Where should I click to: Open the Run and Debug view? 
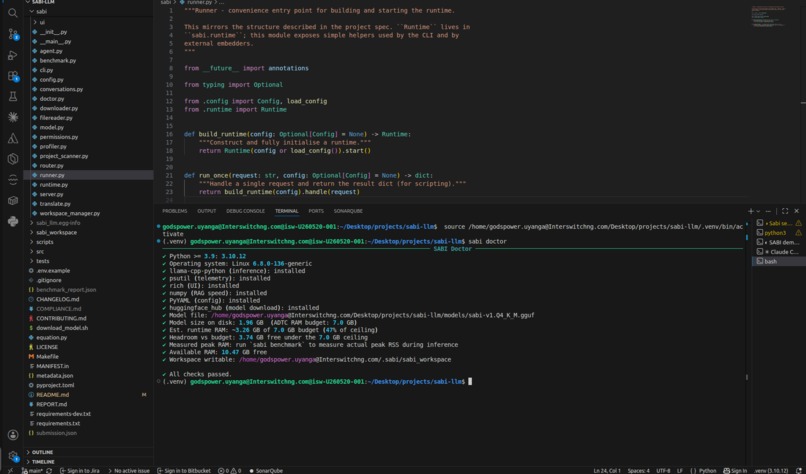coord(13,55)
